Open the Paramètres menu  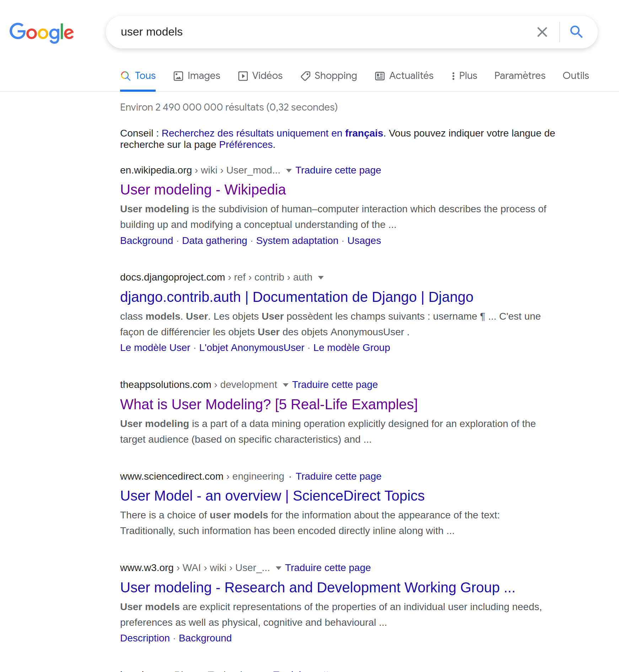point(520,76)
